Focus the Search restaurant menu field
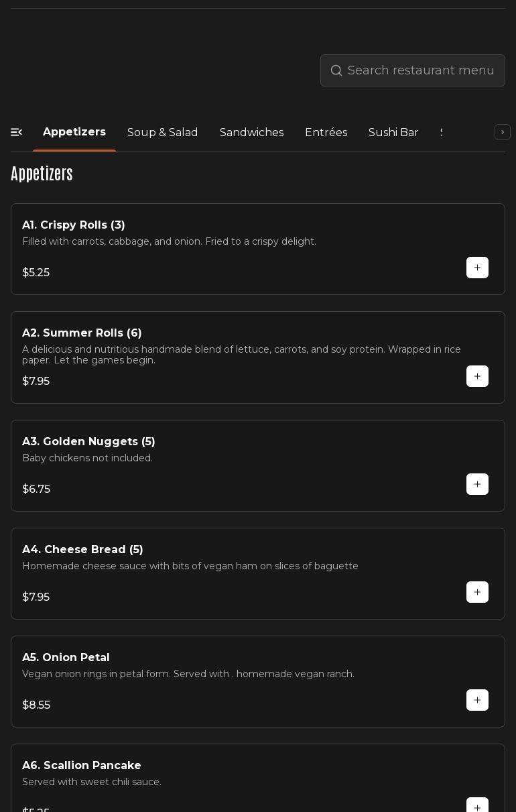 pos(421,70)
